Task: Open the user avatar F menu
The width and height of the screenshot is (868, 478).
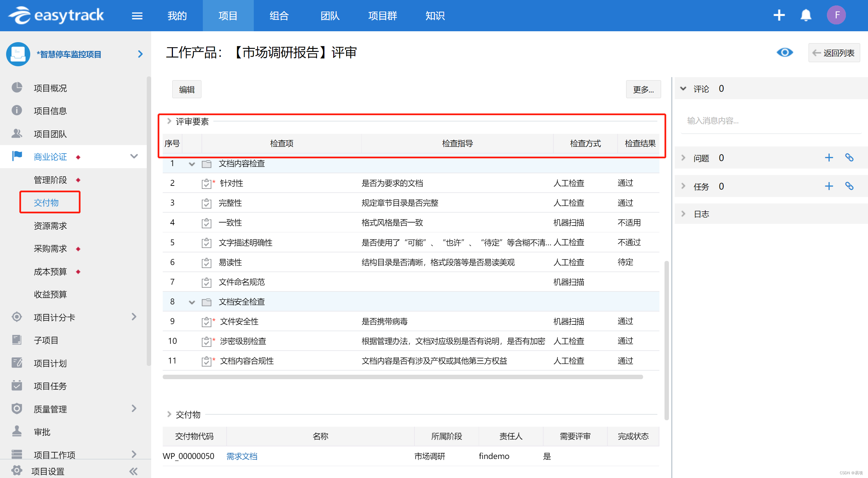Action: coord(836,15)
